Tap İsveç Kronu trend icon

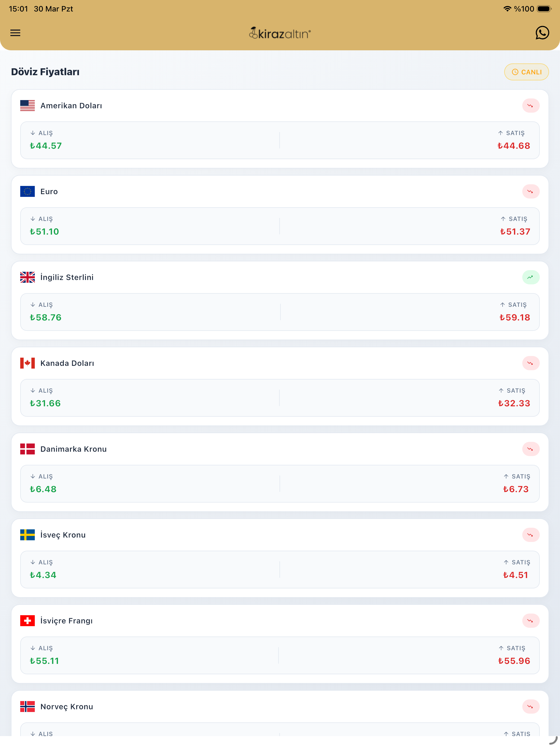coord(530,535)
